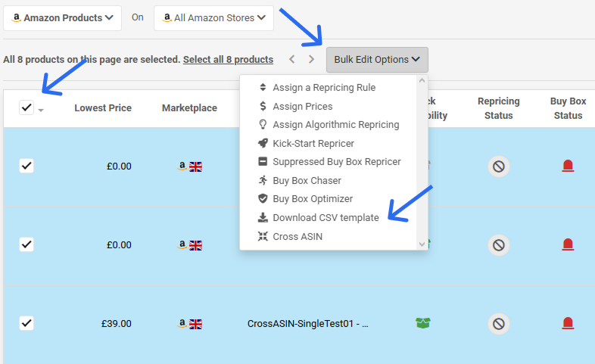
Task: Go to the next page arrow
Action: point(311,59)
